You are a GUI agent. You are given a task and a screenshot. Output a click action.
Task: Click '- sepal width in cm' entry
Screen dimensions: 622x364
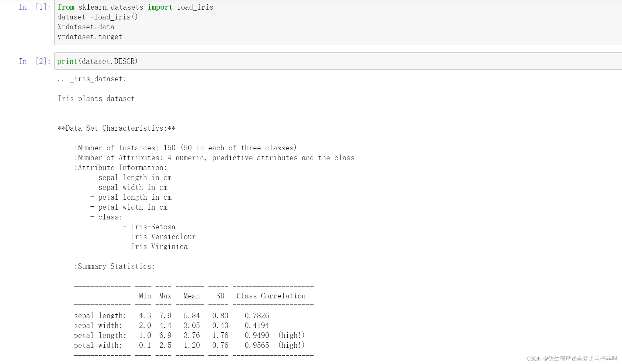click(129, 188)
